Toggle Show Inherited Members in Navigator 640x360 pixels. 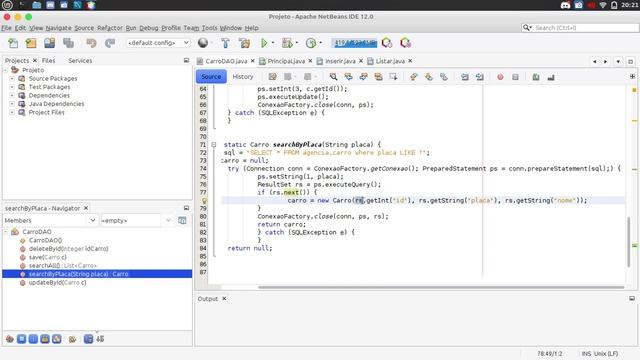(x=10, y=339)
